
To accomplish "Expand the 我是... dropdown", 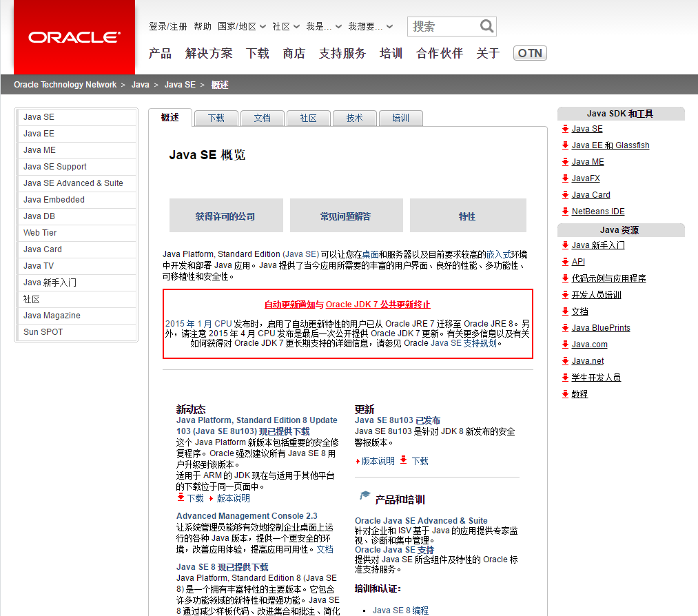I will click(324, 26).
